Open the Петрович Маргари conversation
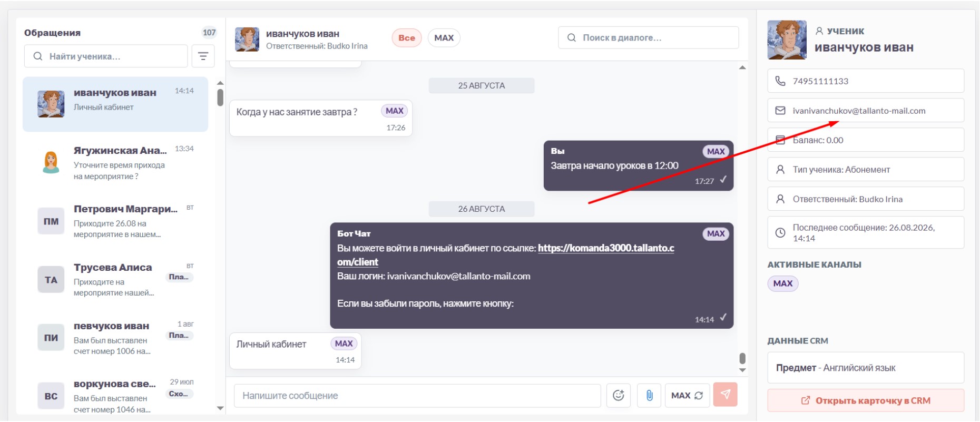The height and width of the screenshot is (422, 980). [x=115, y=221]
